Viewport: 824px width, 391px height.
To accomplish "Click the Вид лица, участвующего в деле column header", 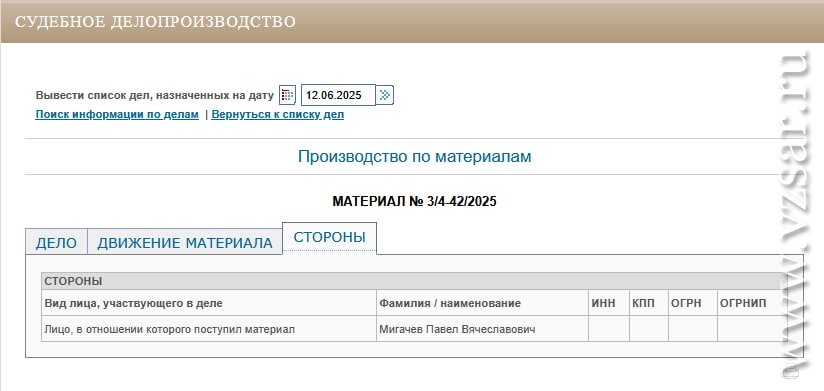I will click(x=209, y=303).
